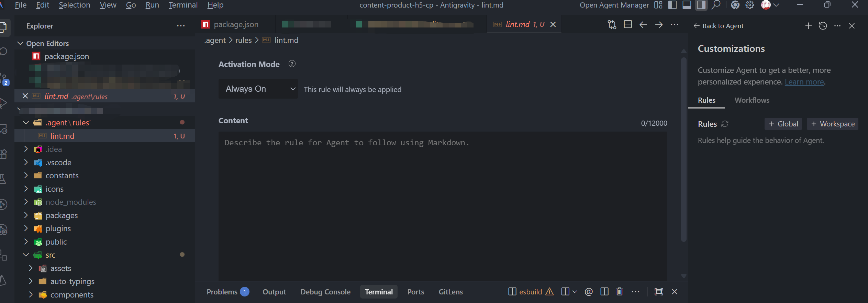
Task: Navigate back with the left arrow icon
Action: (x=643, y=24)
